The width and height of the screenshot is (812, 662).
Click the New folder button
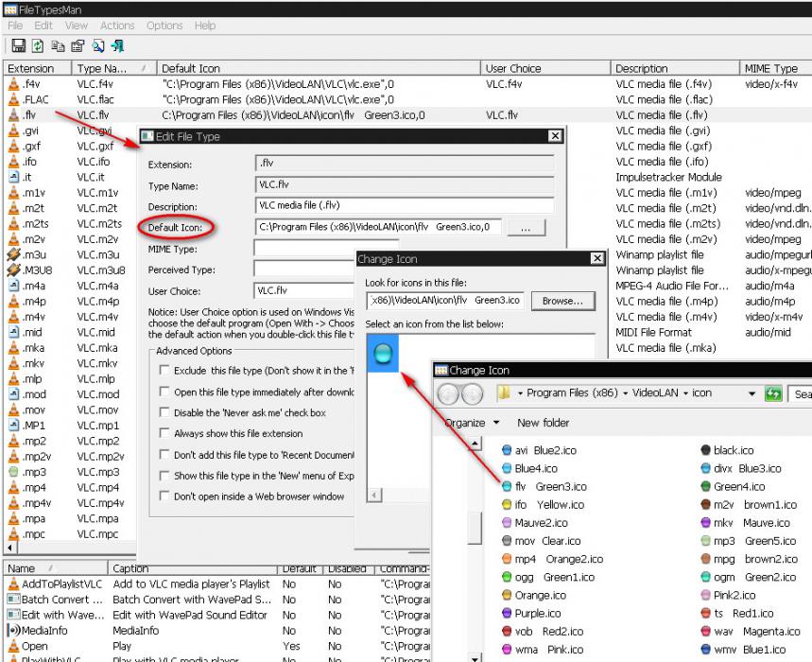(543, 423)
